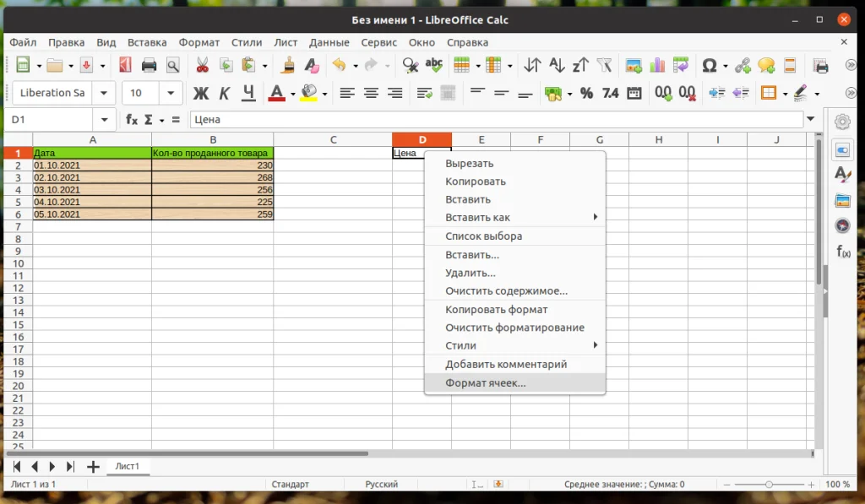Toggle underline formatting
The image size is (865, 504).
point(247,94)
